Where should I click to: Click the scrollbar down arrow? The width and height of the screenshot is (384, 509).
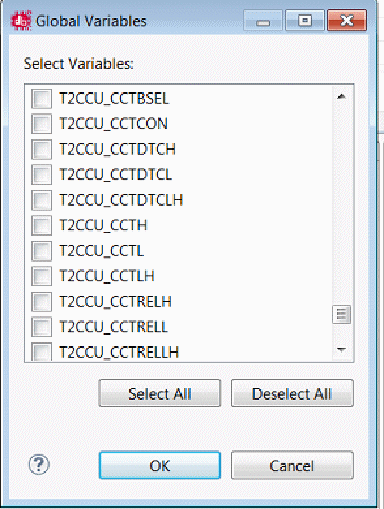341,350
